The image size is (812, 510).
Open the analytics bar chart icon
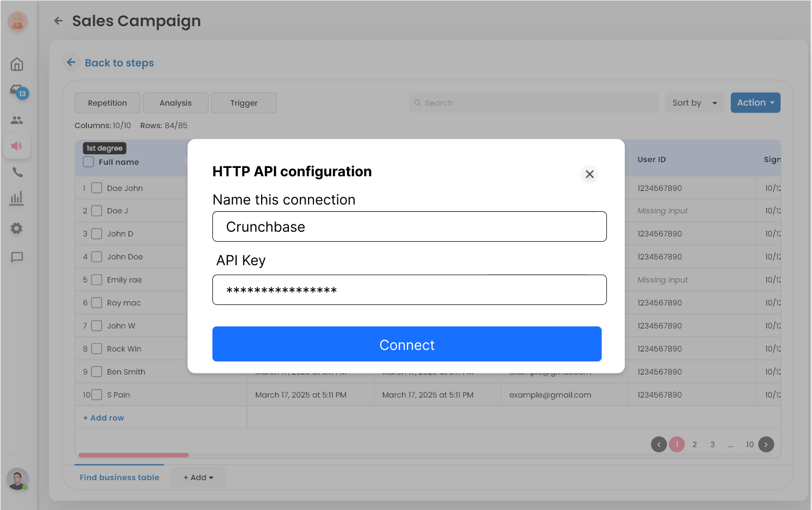(17, 198)
